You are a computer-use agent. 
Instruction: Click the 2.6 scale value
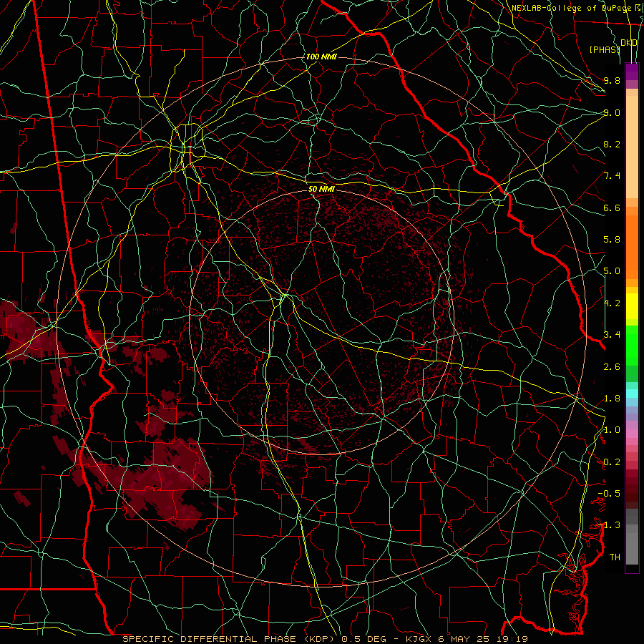(612, 366)
